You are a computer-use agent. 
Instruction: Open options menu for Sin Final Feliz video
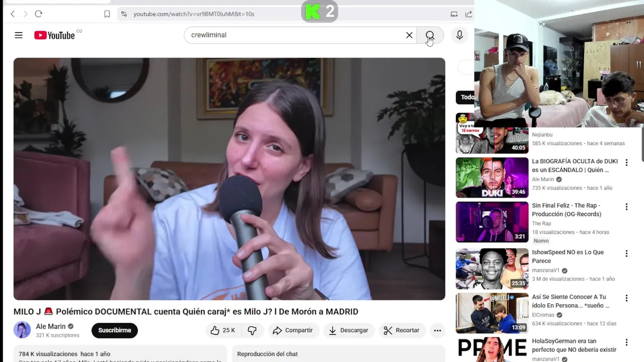click(x=626, y=207)
